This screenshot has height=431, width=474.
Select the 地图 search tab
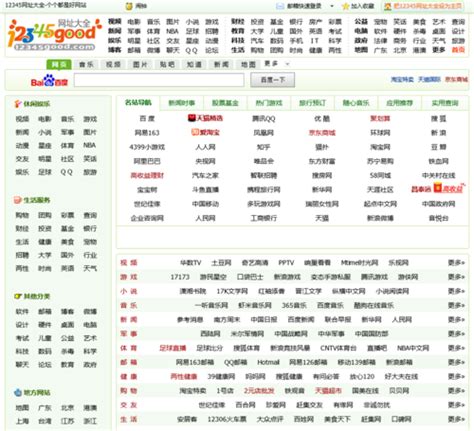click(x=248, y=65)
